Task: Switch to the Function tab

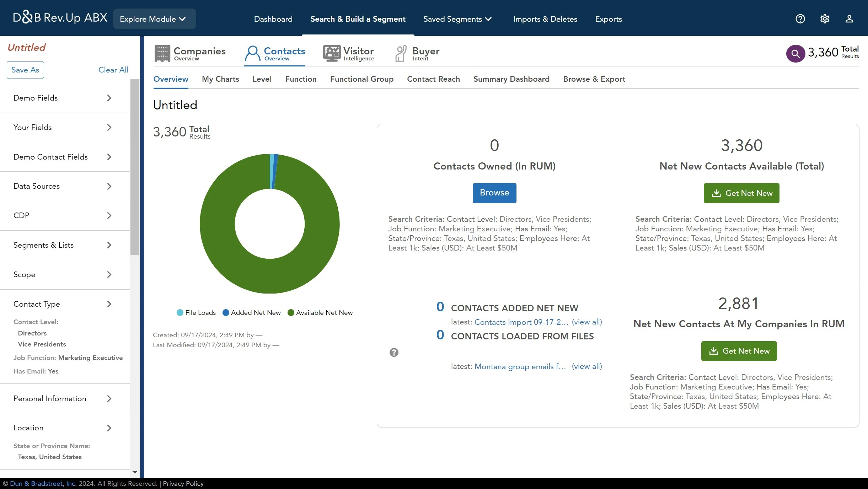Action: click(x=301, y=79)
